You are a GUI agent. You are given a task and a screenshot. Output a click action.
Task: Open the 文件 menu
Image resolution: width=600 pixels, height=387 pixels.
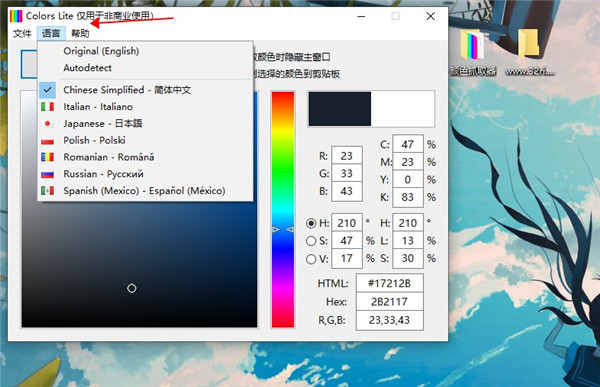point(22,33)
